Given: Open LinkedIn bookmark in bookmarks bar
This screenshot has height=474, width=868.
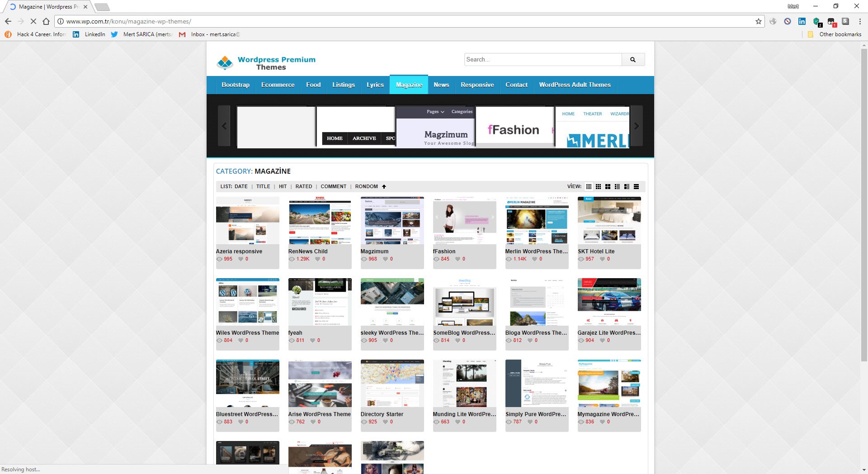Looking at the screenshot, I should (x=89, y=34).
